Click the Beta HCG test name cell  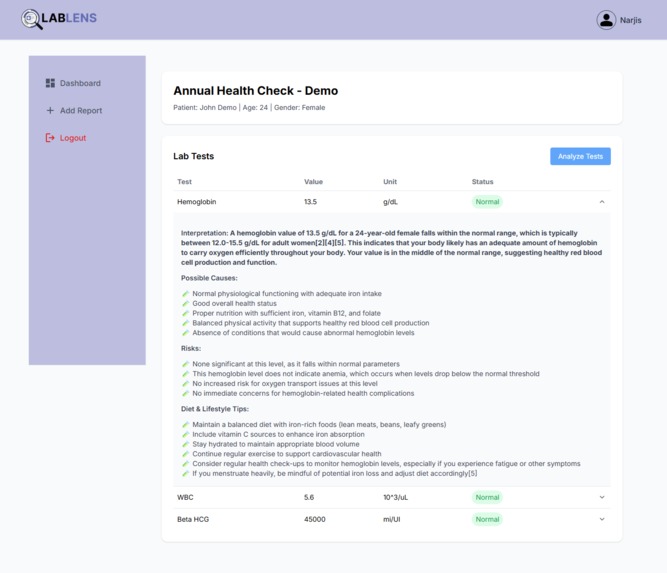pyautogui.click(x=193, y=519)
